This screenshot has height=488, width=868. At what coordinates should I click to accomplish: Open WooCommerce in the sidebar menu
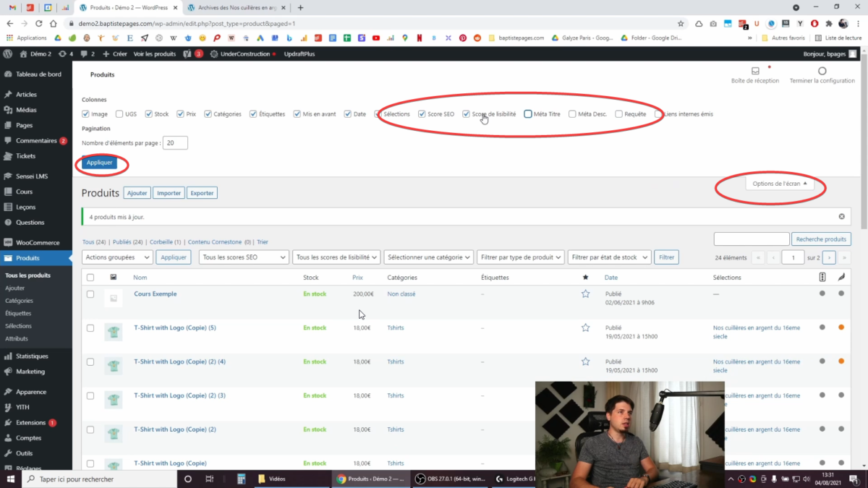[38, 243]
